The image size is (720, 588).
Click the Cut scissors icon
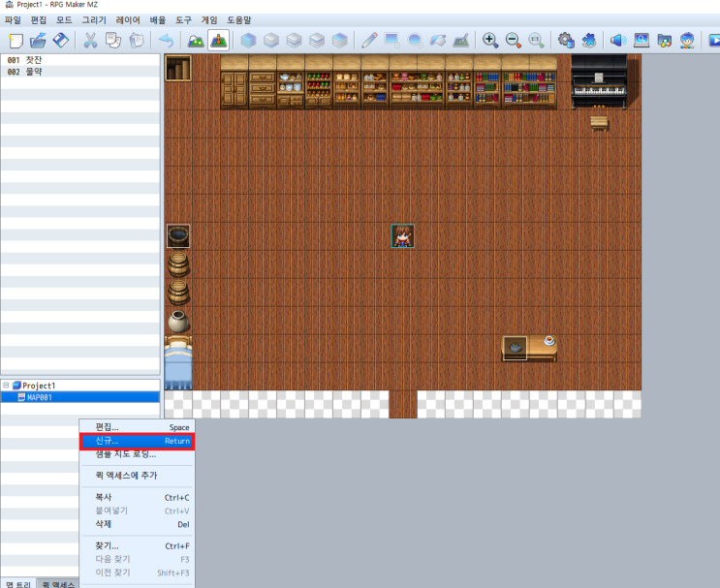point(90,41)
